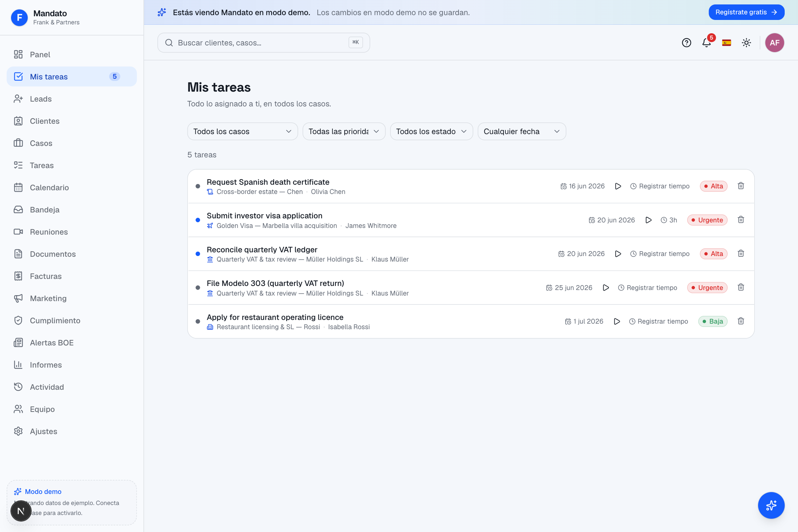Open Facturas in sidebar

pyautogui.click(x=72, y=276)
